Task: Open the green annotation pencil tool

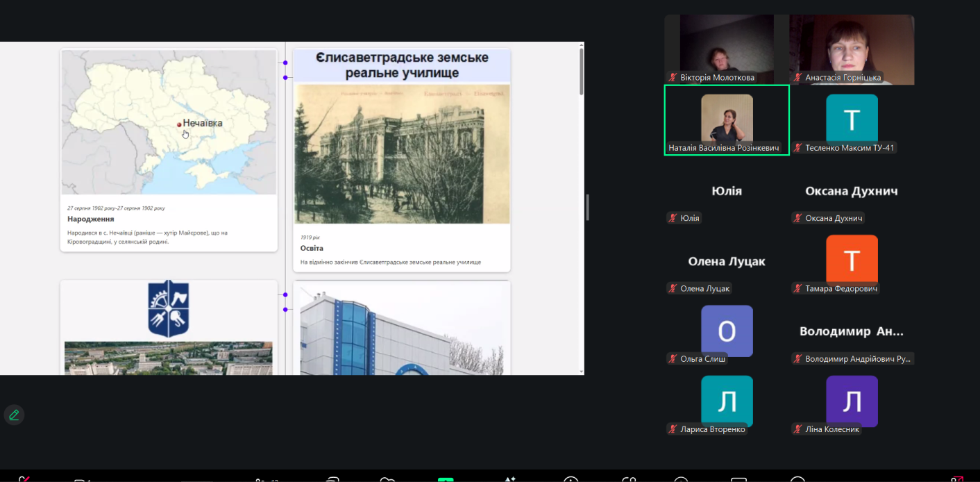Action: click(14, 415)
